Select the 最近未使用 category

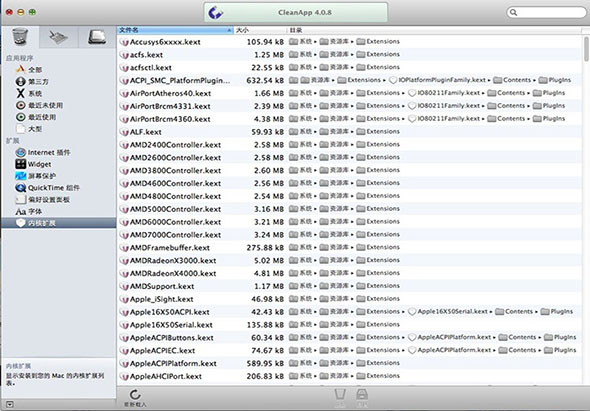pyautogui.click(x=39, y=105)
